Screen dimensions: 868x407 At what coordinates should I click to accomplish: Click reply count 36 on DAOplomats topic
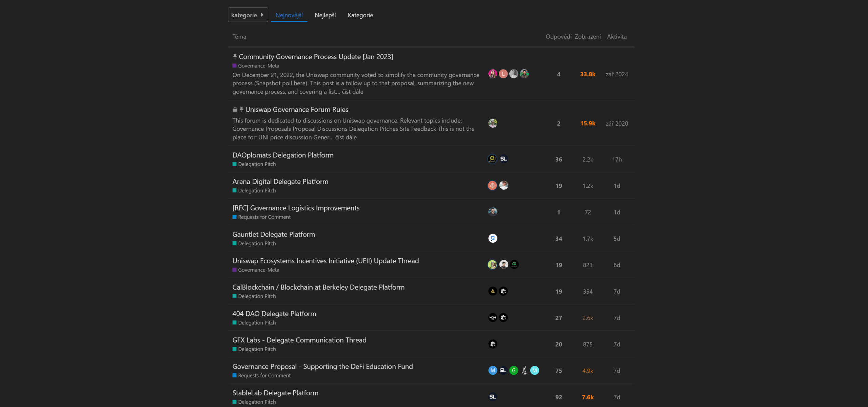click(558, 160)
